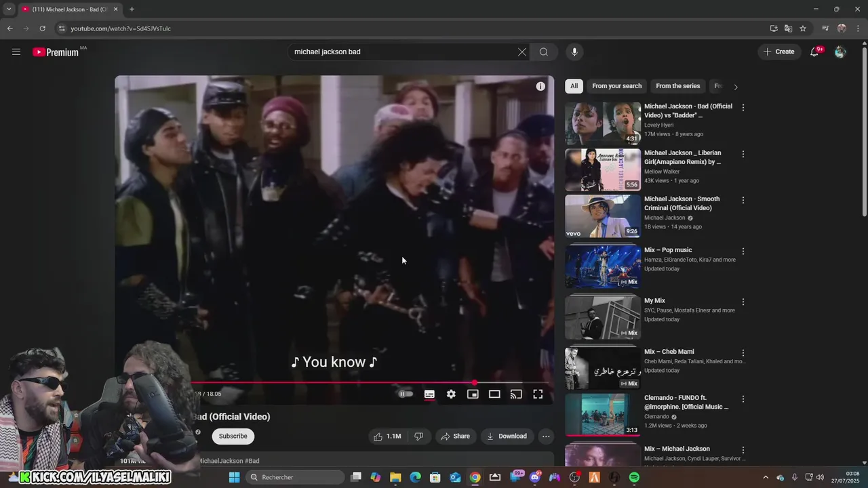
Task: Open the player settings gear
Action: point(451,394)
